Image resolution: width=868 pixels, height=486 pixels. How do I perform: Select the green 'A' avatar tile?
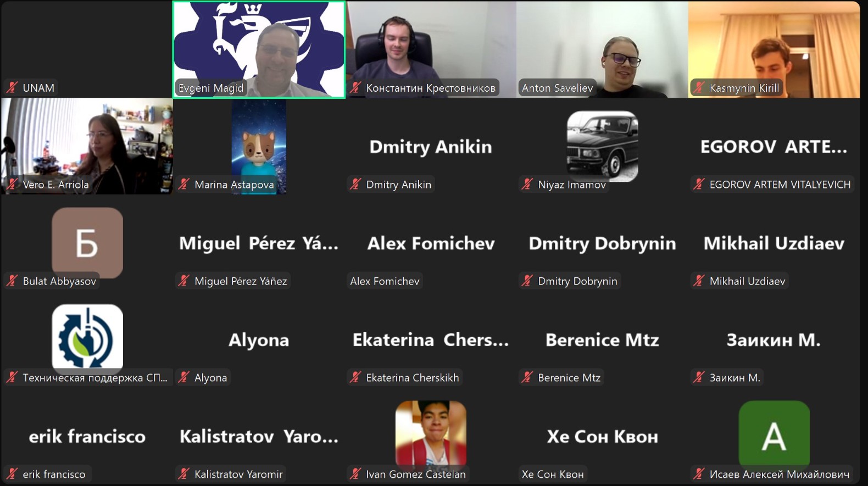tap(774, 436)
